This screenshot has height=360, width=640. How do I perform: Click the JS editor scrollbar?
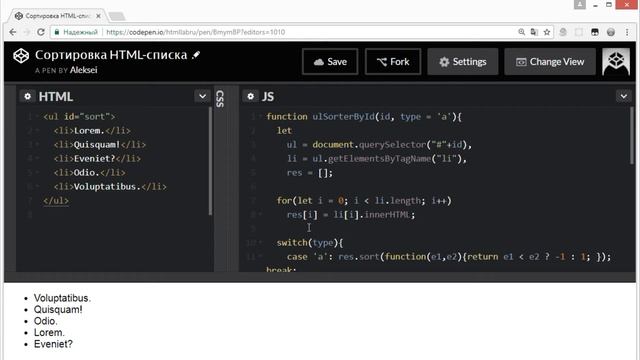tap(632, 137)
